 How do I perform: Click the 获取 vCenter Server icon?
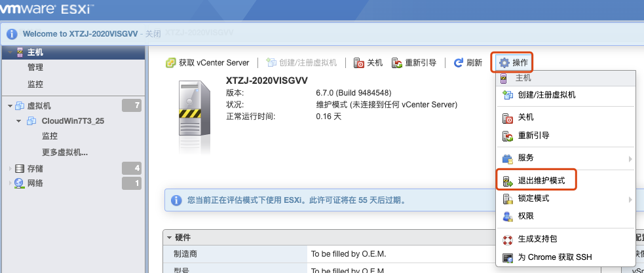pyautogui.click(x=171, y=63)
